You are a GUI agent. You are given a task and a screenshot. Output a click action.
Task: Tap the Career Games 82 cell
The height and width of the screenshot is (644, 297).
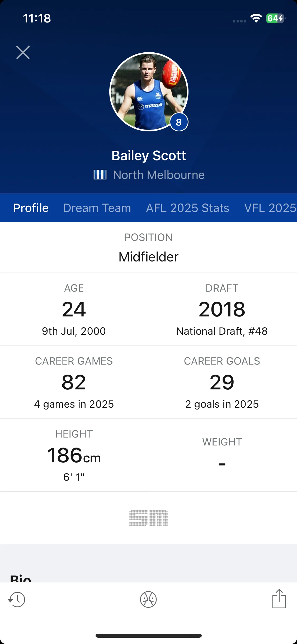[x=74, y=382]
